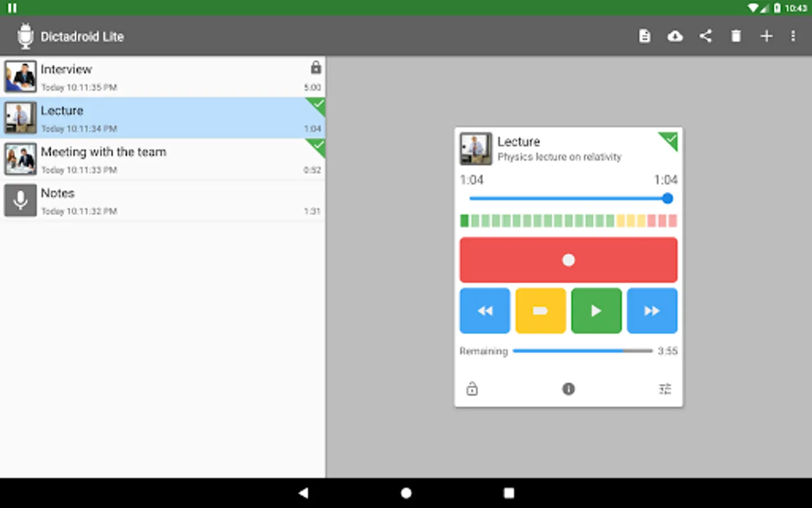This screenshot has width=812, height=508.
Task: Open the three-dot overflow menu
Action: pos(793,36)
